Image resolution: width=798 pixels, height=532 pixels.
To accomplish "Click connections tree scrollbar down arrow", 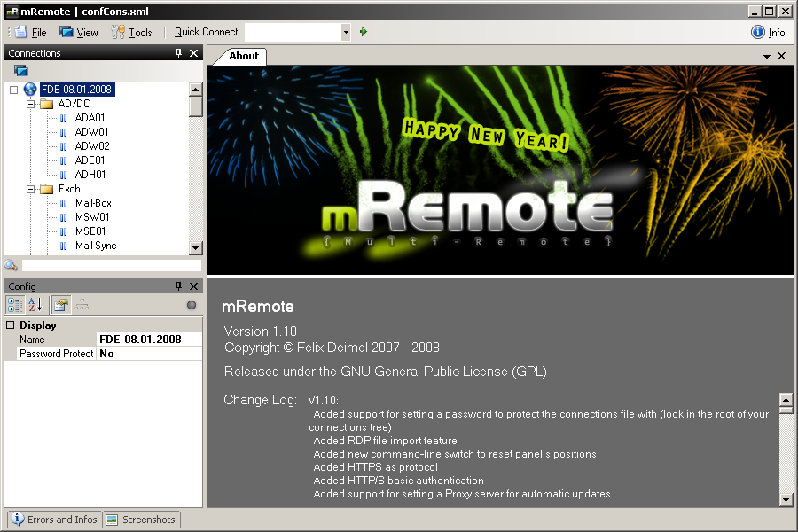I will (x=195, y=248).
